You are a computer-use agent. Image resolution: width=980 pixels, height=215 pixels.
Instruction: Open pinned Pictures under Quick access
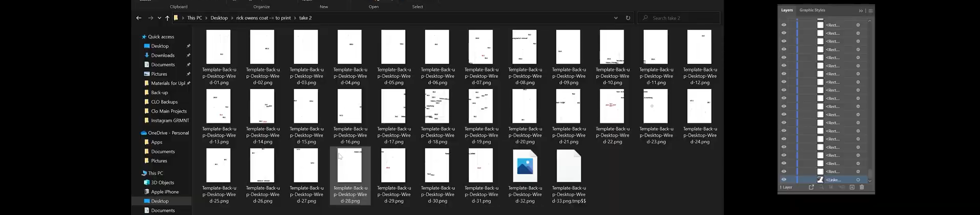point(159,74)
